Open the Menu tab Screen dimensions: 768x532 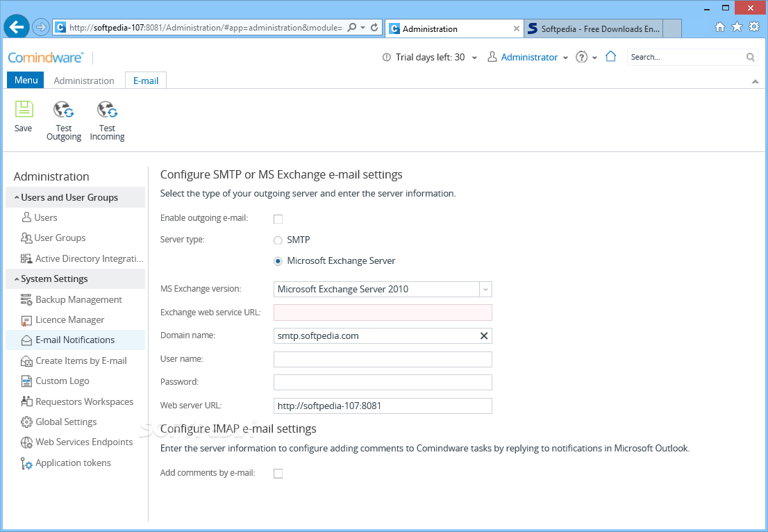pyautogui.click(x=26, y=80)
